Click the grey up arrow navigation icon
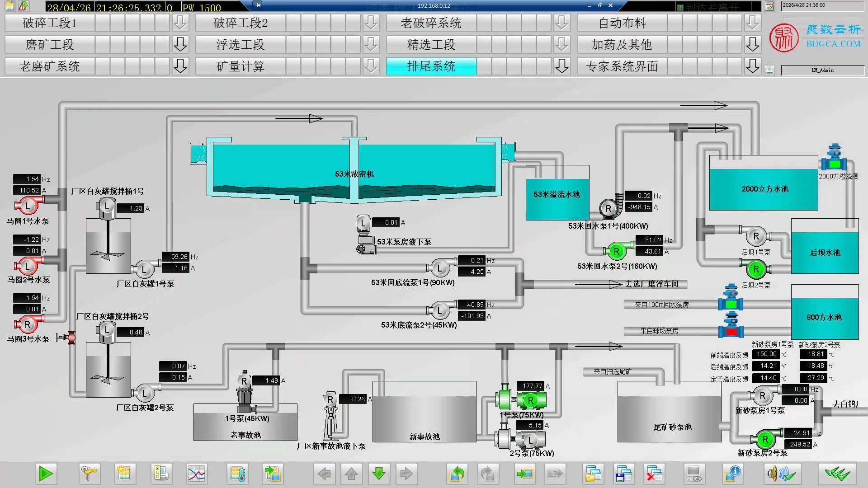868x488 pixels. pyautogui.click(x=352, y=474)
